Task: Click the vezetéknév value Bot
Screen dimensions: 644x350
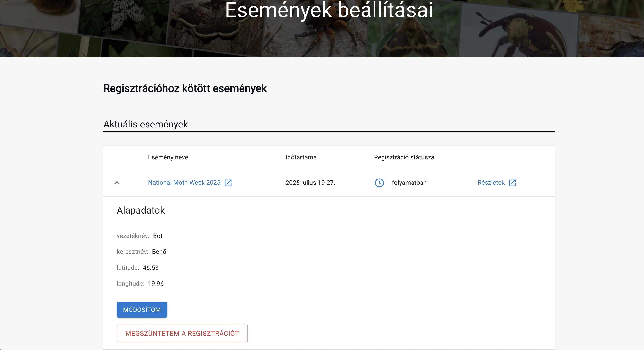Action: (157, 236)
